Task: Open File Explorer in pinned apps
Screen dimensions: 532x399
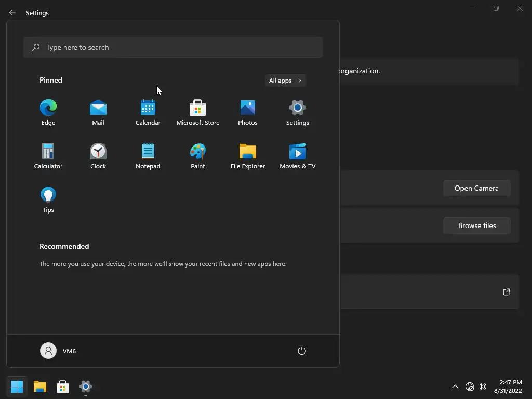Action: point(248,156)
